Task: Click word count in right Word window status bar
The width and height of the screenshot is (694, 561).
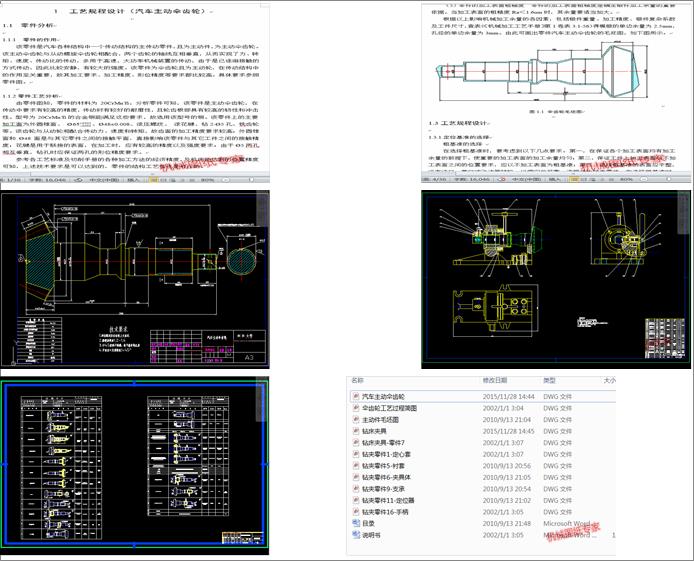Action: click(472, 180)
